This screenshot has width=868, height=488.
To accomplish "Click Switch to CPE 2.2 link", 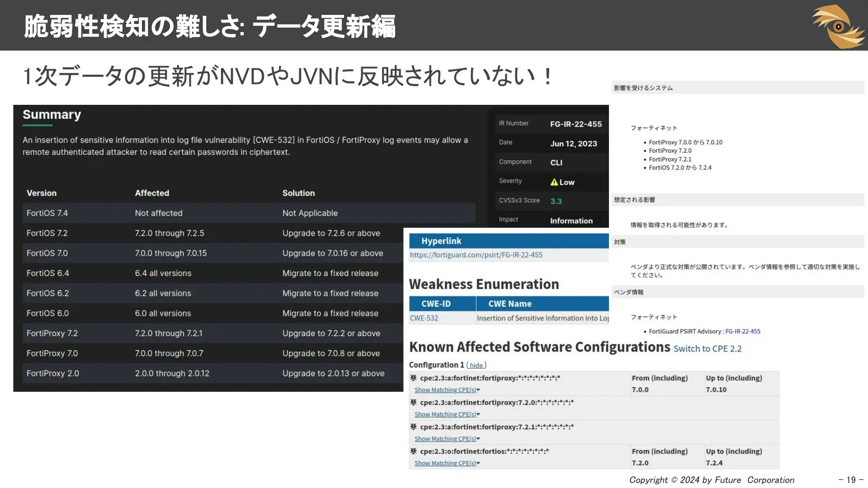I will 707,348.
